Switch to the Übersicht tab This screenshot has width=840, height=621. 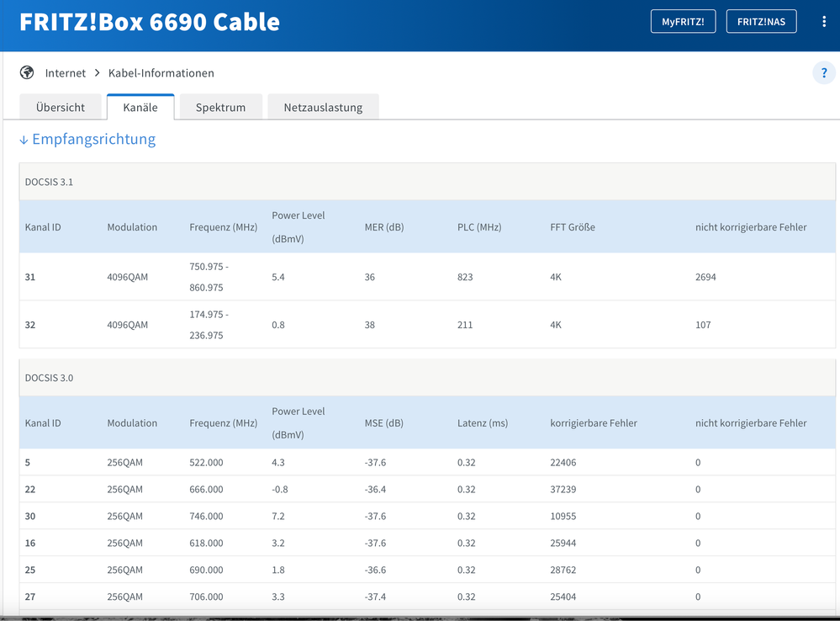click(x=61, y=107)
